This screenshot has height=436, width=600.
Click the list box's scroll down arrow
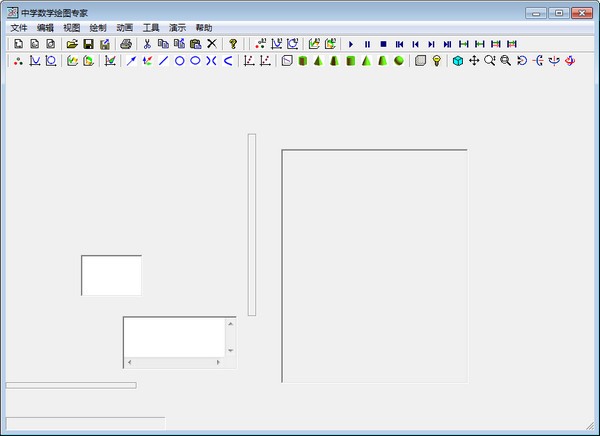[231, 351]
